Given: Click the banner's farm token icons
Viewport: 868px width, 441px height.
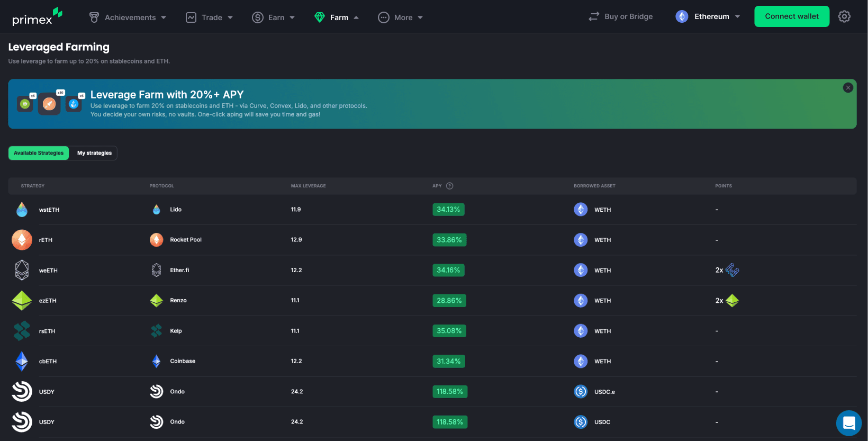Looking at the screenshot, I should tap(51, 103).
